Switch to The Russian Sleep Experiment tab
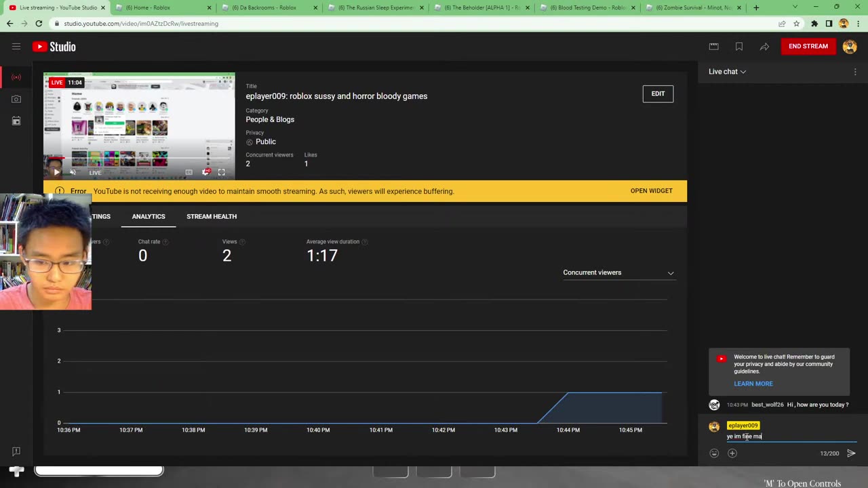The height and width of the screenshot is (488, 868). 375,7
